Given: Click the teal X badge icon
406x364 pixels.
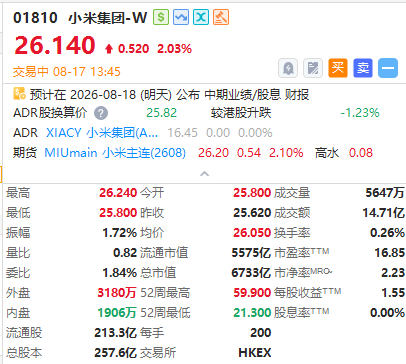Looking at the screenshot, I should [201, 17].
